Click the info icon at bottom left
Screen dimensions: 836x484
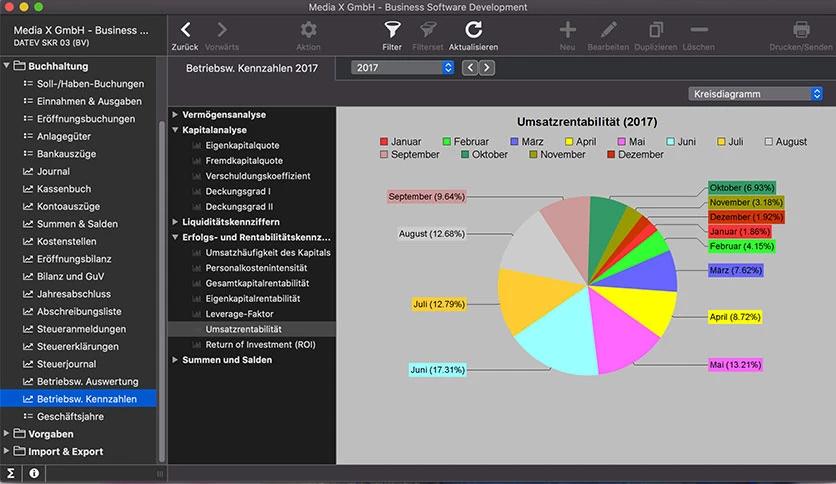[x=34, y=473]
